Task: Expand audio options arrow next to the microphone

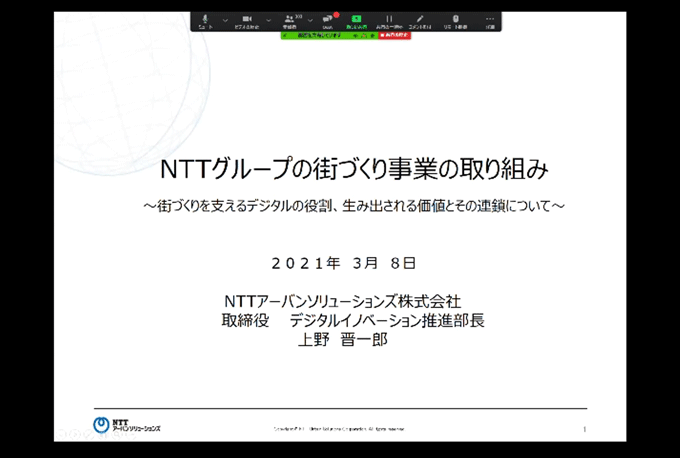Action: click(225, 20)
